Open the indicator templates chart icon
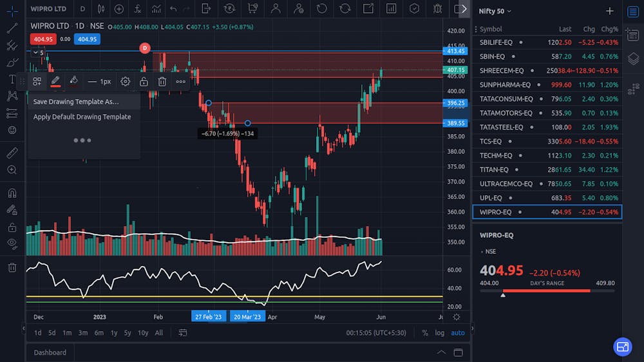The width and height of the screenshot is (644, 362). [156, 8]
